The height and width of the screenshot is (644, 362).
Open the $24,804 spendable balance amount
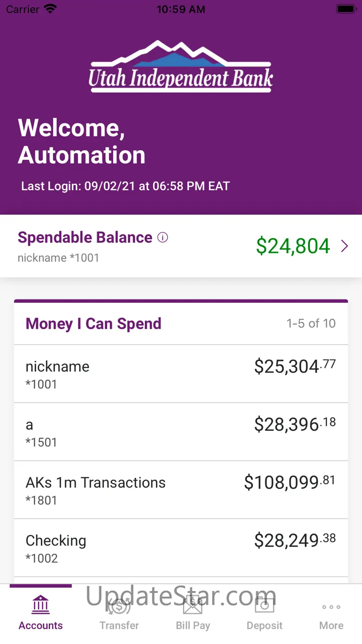(293, 246)
